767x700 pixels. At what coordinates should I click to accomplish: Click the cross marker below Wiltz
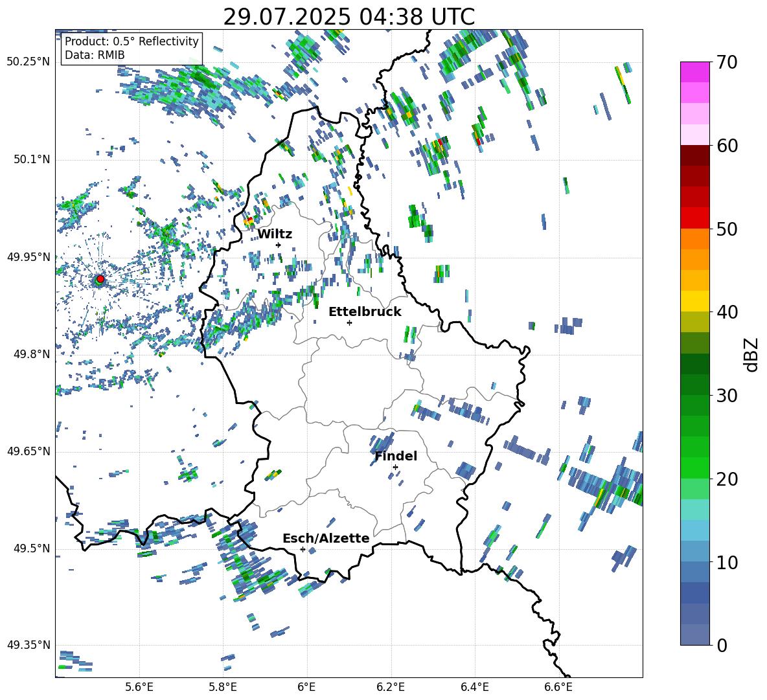point(279,245)
